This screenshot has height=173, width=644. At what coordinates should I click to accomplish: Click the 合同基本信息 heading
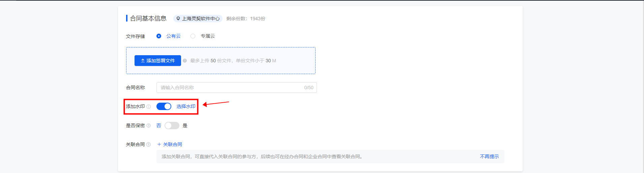[x=148, y=19]
